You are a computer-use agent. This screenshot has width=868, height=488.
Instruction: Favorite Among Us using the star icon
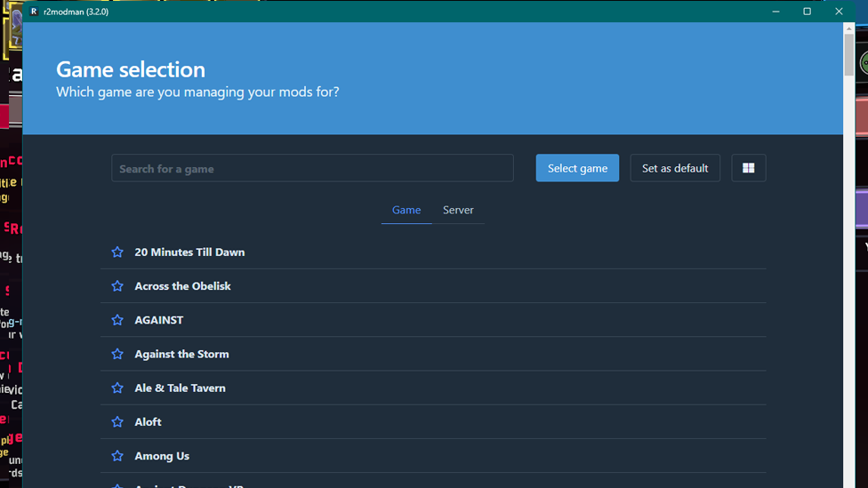(x=117, y=456)
